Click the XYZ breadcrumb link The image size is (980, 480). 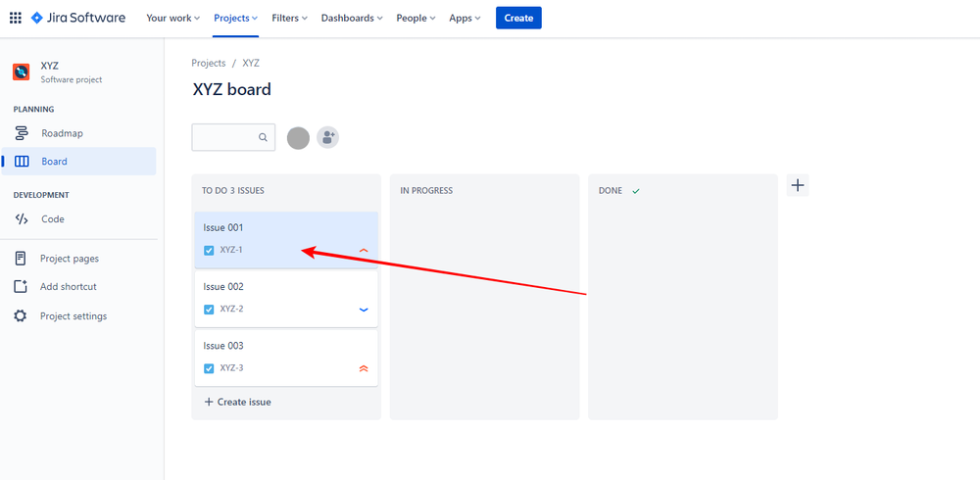(x=251, y=63)
